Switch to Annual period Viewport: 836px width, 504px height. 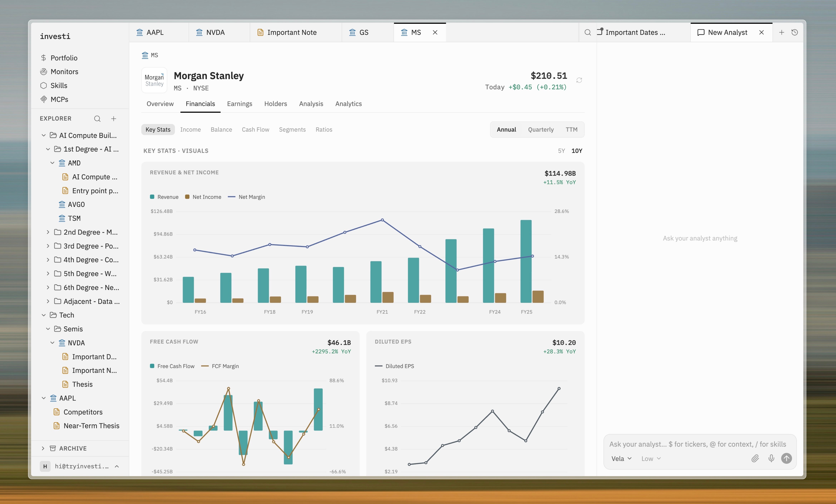[506, 130]
